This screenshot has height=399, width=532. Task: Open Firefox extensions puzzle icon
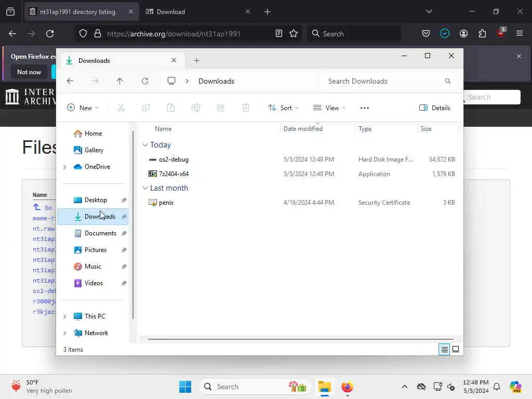(x=482, y=33)
